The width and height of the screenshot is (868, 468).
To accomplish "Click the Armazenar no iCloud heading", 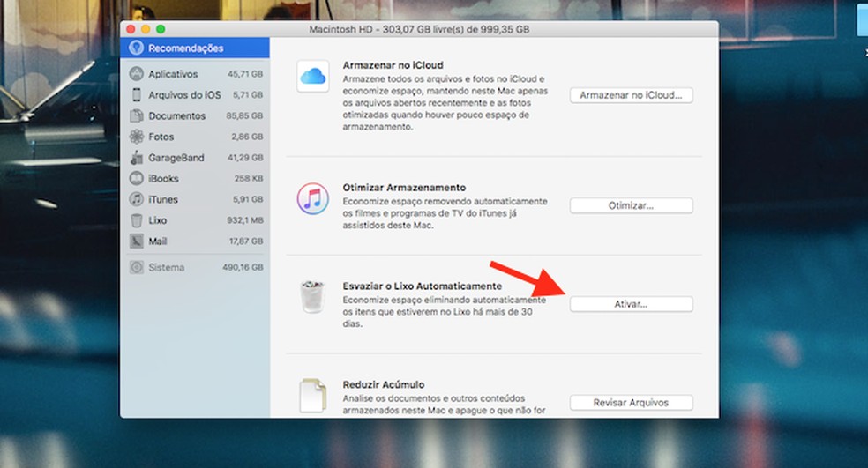I will [x=393, y=65].
